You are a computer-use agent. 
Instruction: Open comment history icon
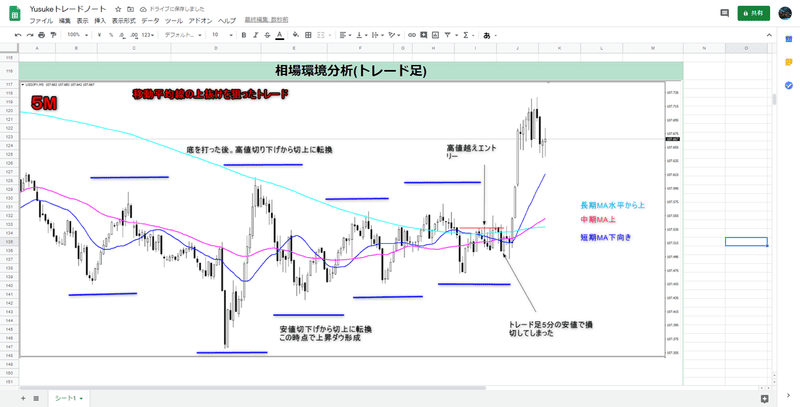click(x=724, y=13)
